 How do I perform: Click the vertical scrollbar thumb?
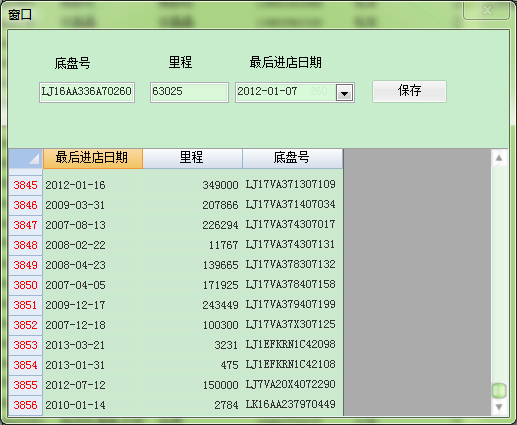499,390
